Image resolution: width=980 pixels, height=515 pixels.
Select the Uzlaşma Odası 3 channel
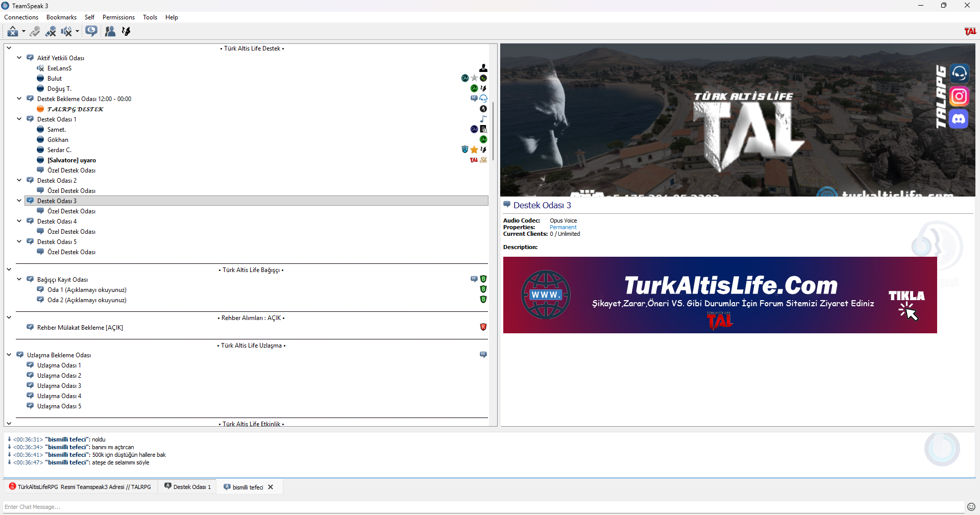point(59,385)
